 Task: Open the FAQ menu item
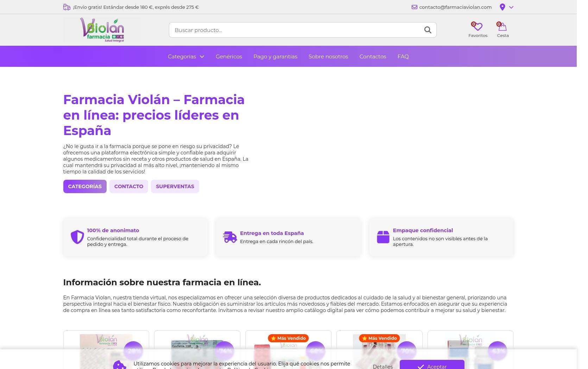tap(403, 56)
